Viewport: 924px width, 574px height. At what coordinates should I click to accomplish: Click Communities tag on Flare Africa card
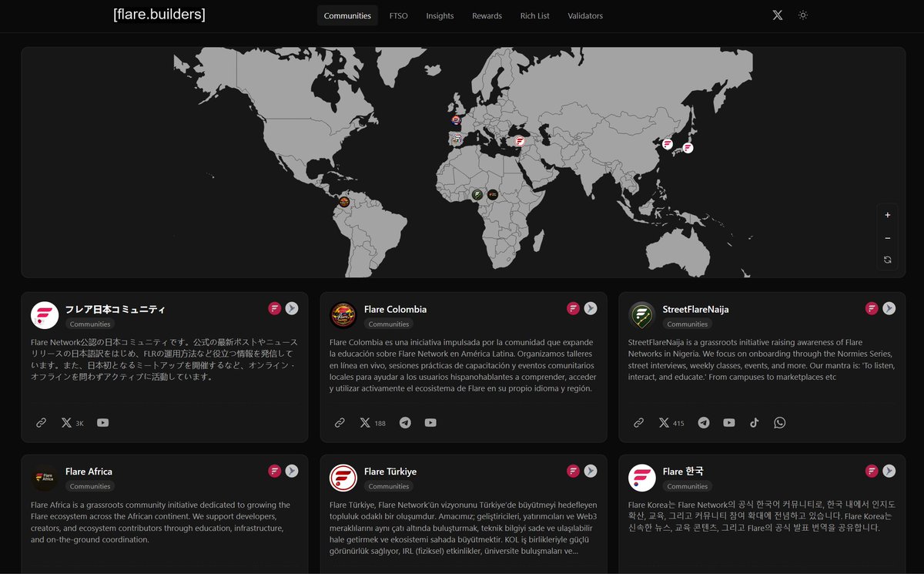pos(90,486)
